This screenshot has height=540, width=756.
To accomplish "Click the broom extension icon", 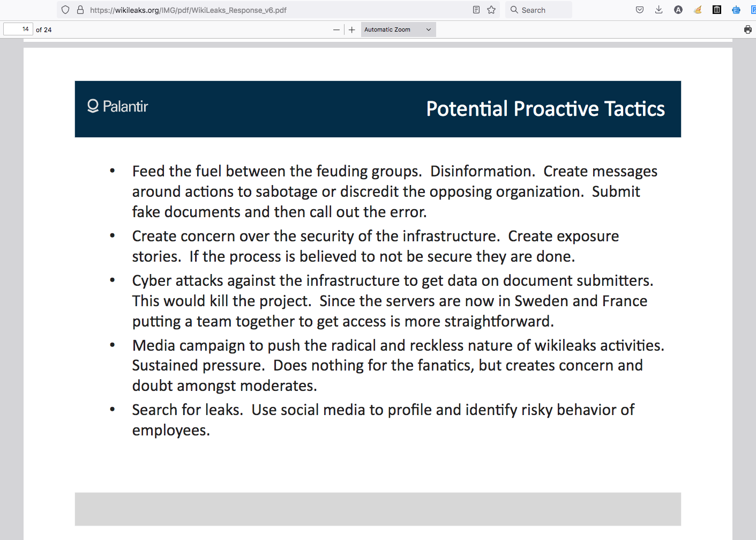I will (698, 10).
